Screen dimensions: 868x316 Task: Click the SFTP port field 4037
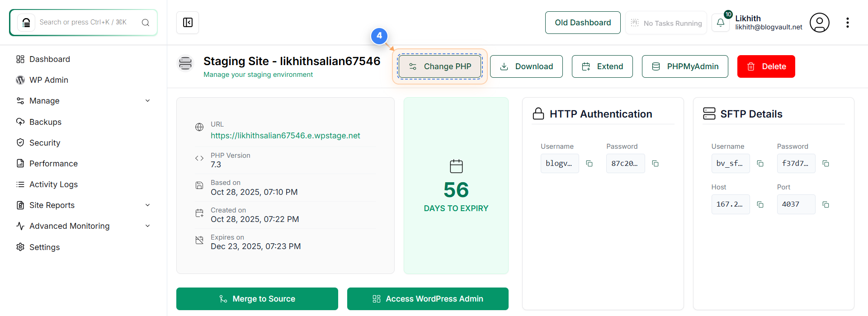796,204
